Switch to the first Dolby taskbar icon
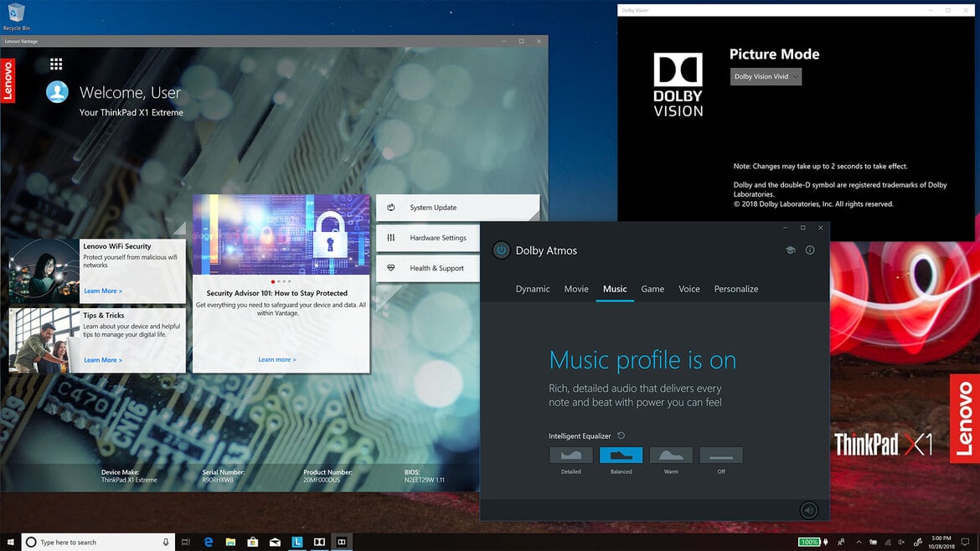The image size is (980, 551). (x=319, y=542)
